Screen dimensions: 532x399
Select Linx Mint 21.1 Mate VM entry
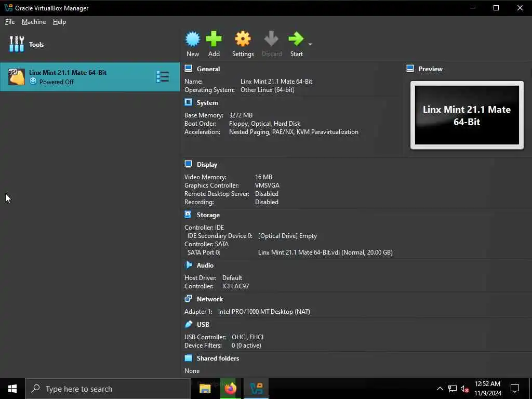click(90, 77)
